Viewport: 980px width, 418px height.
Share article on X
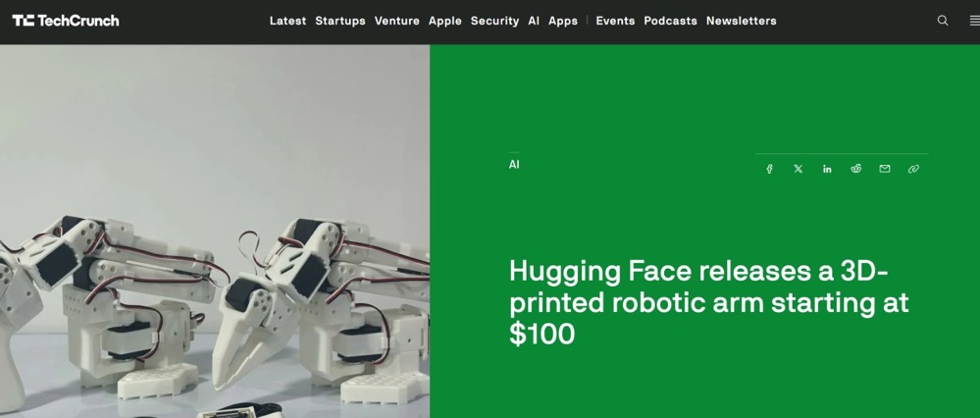click(x=799, y=169)
